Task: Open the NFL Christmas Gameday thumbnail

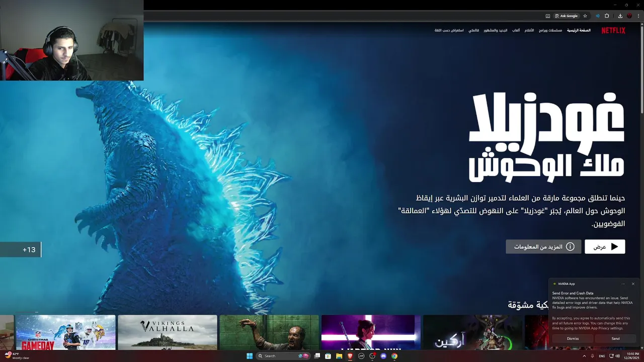Action: (65, 332)
